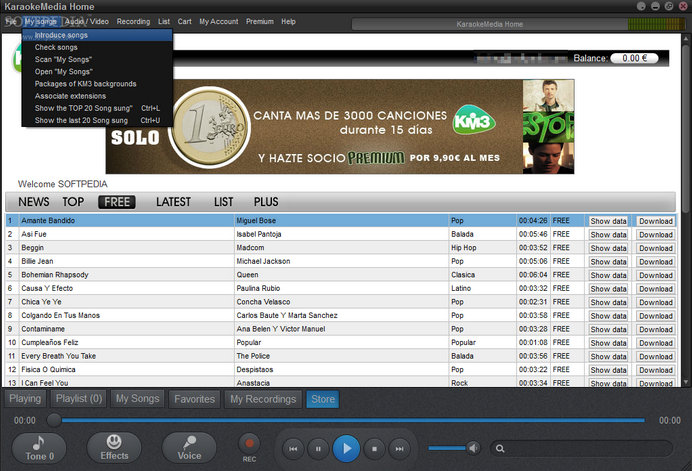The height and width of the screenshot is (471, 692).
Task: Click the KM3 premium promo banner
Action: tap(340, 126)
